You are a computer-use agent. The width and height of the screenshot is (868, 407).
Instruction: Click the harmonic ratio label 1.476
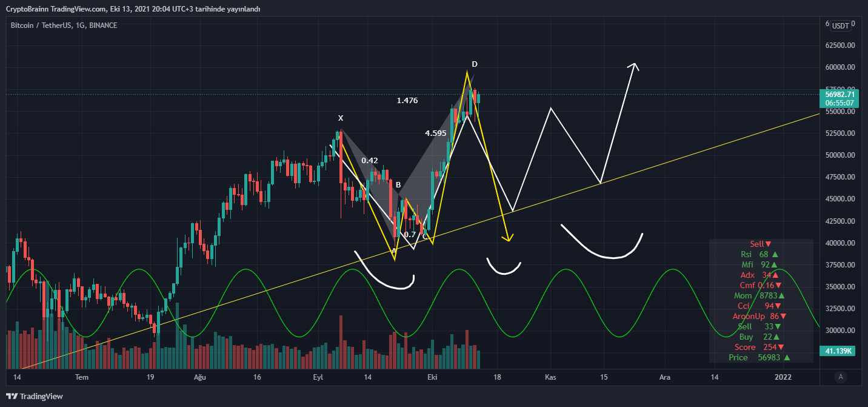(407, 101)
